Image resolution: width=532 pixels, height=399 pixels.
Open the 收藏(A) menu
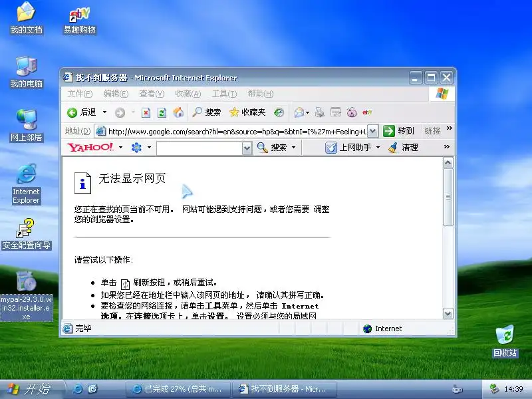188,94
